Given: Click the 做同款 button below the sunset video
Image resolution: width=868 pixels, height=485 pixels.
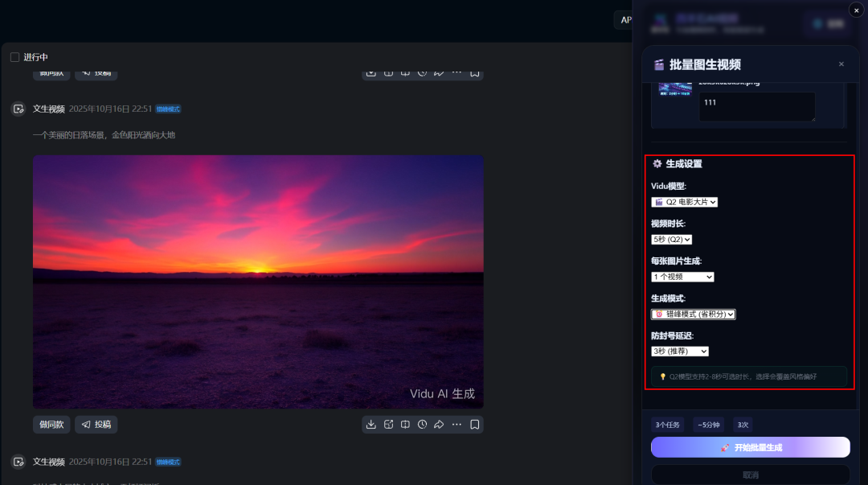Looking at the screenshot, I should pos(51,425).
